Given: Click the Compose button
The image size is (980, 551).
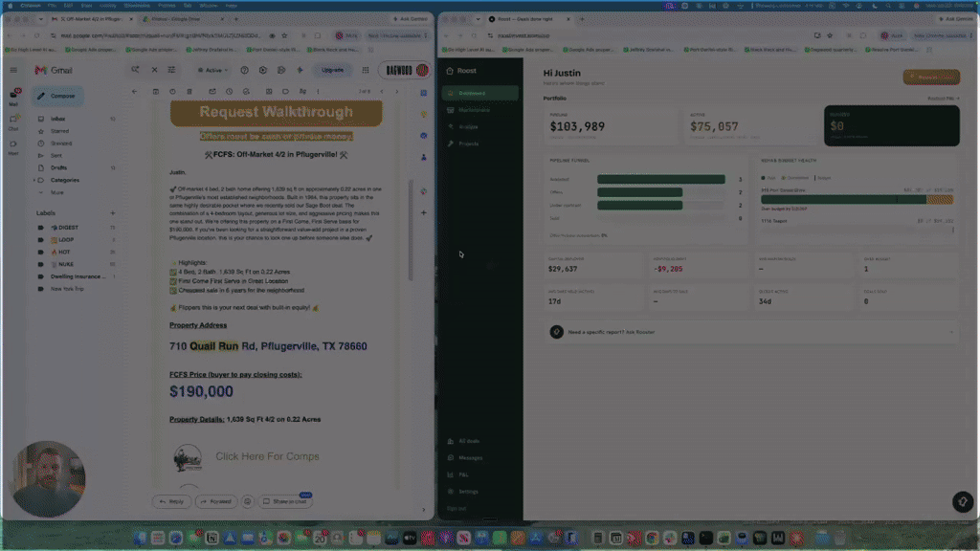Looking at the screenshot, I should pyautogui.click(x=57, y=97).
